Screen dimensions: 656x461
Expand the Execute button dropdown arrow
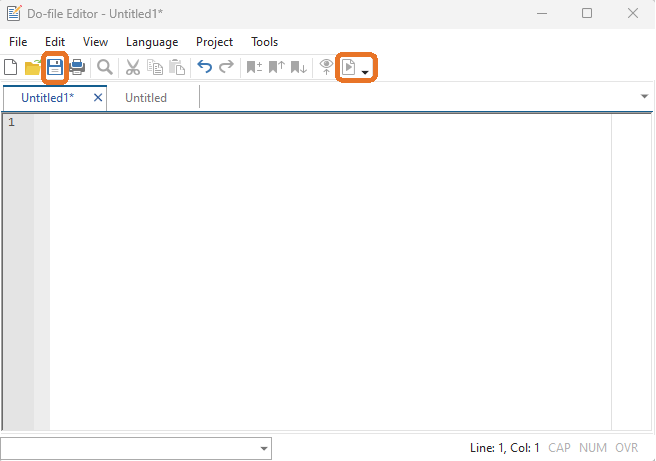pos(366,72)
